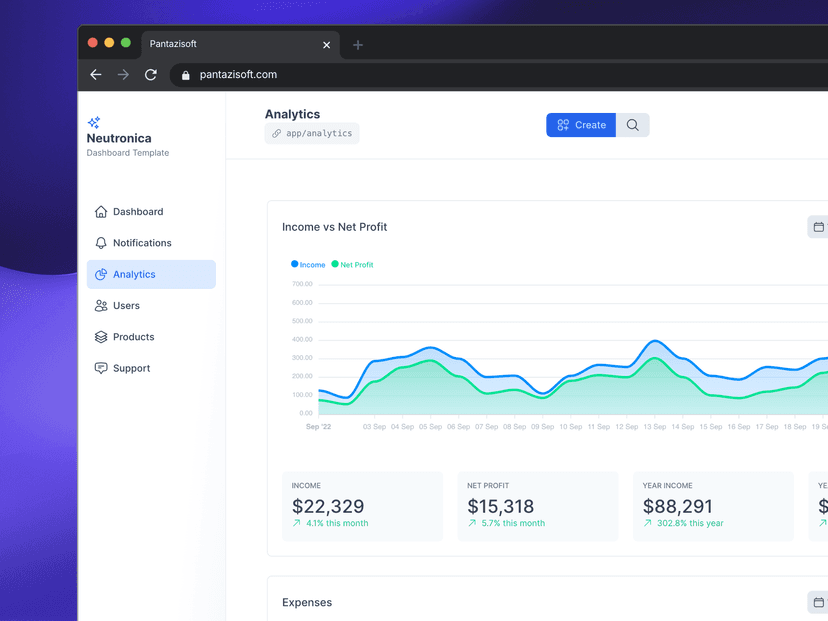Toggle the Income series in legend
The height and width of the screenshot is (621, 828).
pos(308,265)
